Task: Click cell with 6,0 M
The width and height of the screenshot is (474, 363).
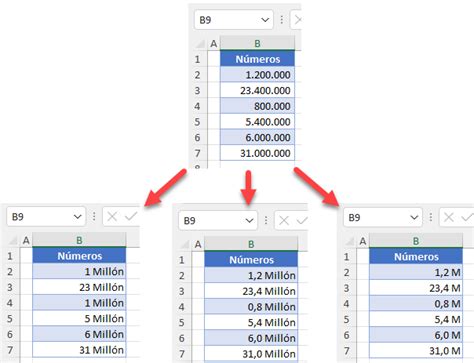Action: coord(416,335)
